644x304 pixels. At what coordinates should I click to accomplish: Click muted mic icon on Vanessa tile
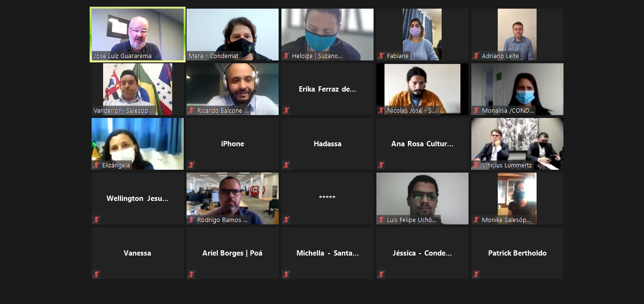pyautogui.click(x=96, y=274)
